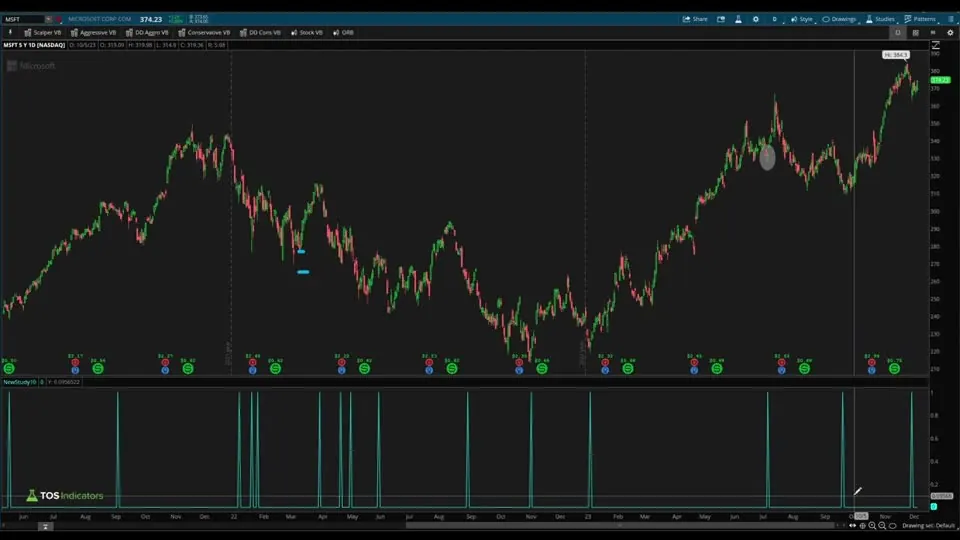
Task: Click the zoom in magnifier icon
Action: 872,526
